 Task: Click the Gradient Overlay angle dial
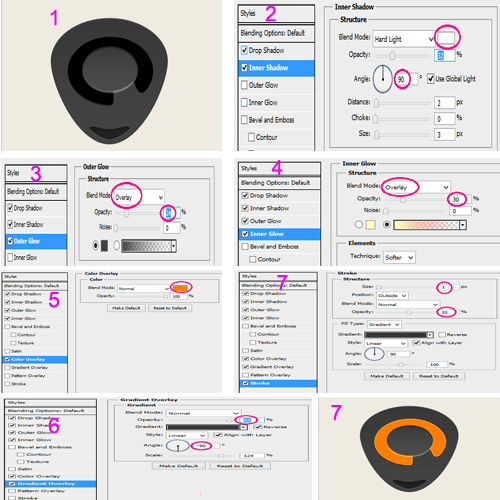click(x=178, y=446)
